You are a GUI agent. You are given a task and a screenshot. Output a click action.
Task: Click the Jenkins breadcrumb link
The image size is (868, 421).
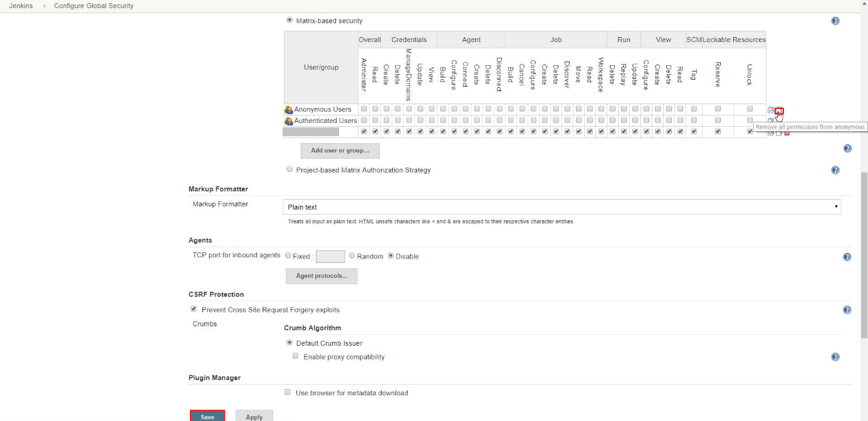(21, 6)
